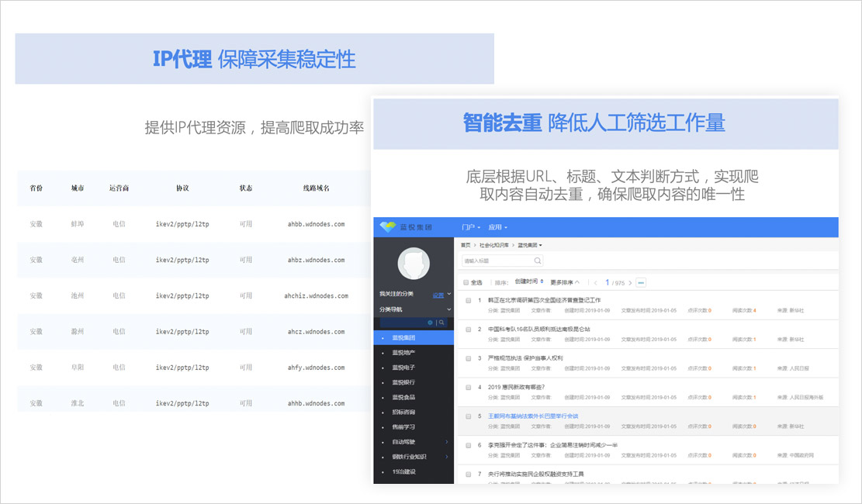Go to next page arrow in pagination
This screenshot has height=504, width=862.
coord(630,282)
